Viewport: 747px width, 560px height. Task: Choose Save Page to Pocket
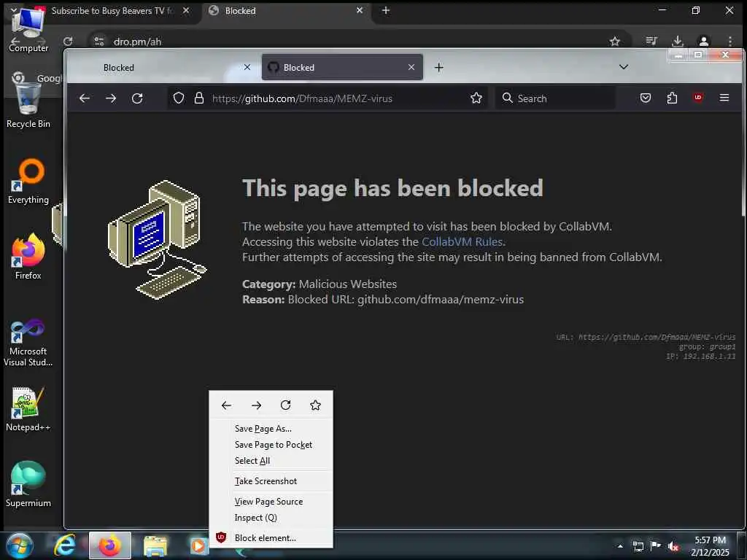[271, 445]
